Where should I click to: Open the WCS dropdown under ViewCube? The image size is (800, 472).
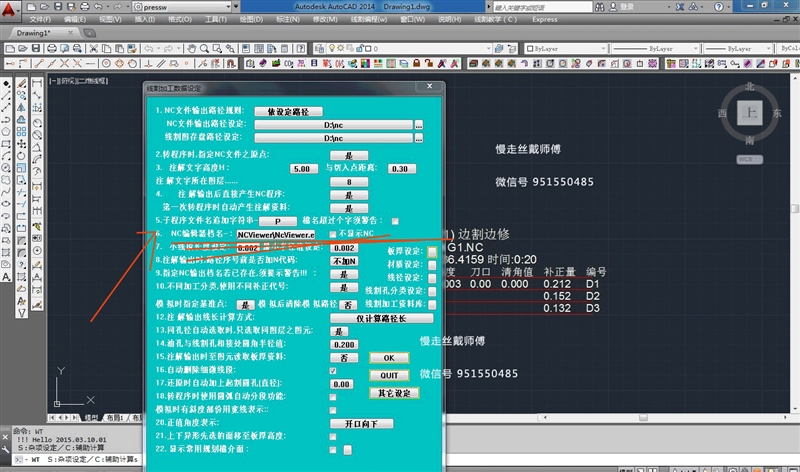coord(749,159)
